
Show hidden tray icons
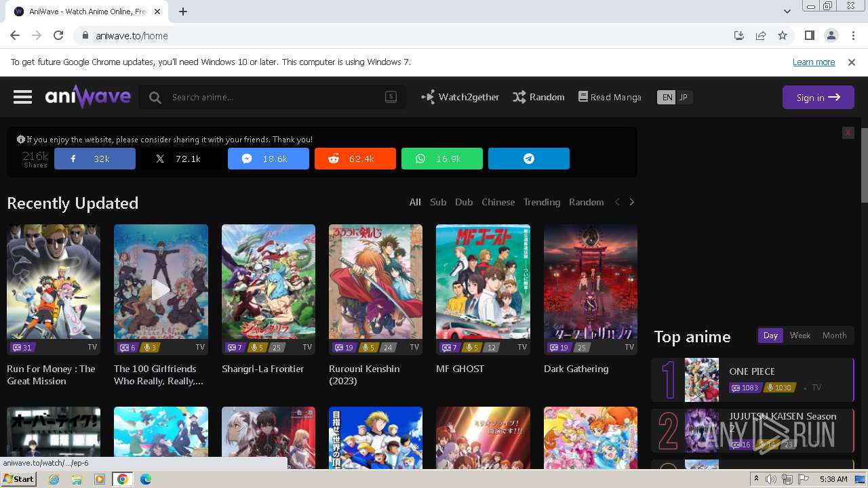click(x=757, y=479)
